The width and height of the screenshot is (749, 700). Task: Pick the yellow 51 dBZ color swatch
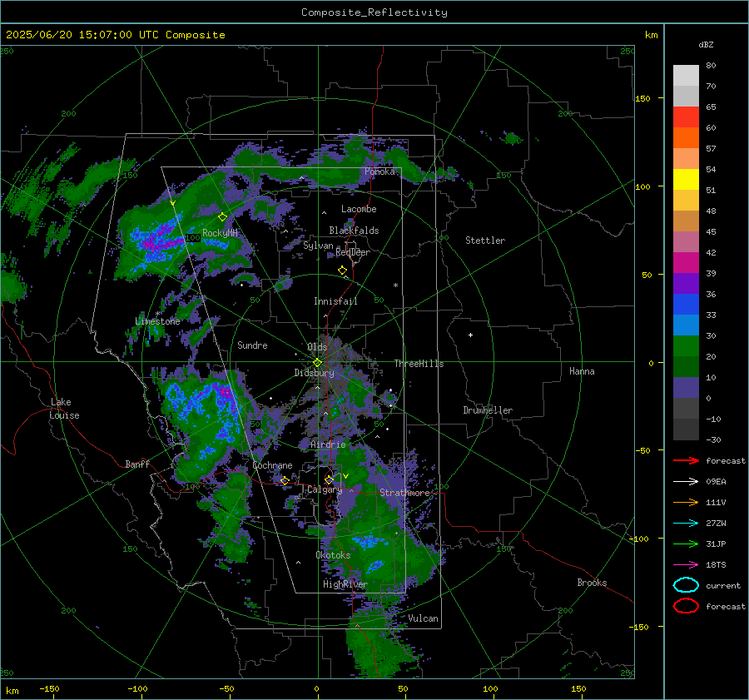point(686,180)
